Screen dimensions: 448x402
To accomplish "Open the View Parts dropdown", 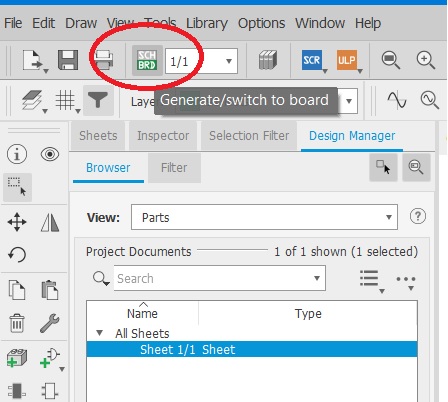I will tap(264, 217).
